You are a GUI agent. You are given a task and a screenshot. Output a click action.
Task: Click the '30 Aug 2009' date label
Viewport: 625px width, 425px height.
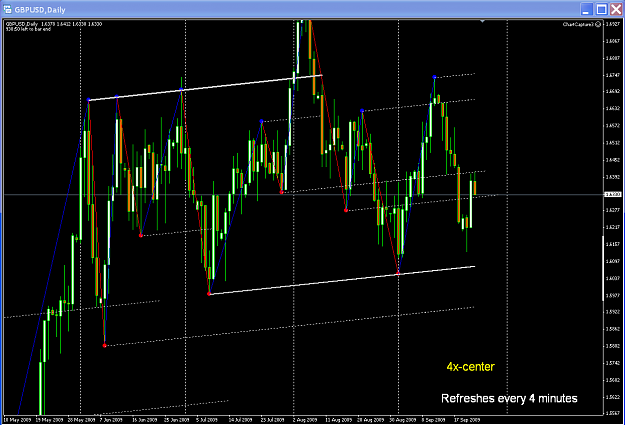point(403,420)
